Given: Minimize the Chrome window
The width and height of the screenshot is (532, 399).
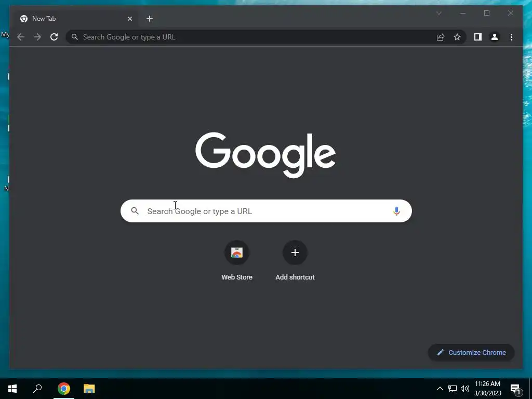Looking at the screenshot, I should pyautogui.click(x=463, y=13).
